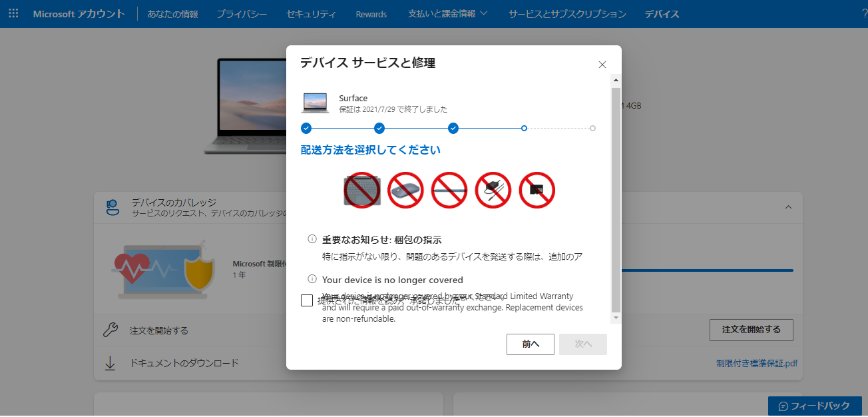Click the prohibited mouse icon
The height and width of the screenshot is (417, 868).
tap(405, 190)
